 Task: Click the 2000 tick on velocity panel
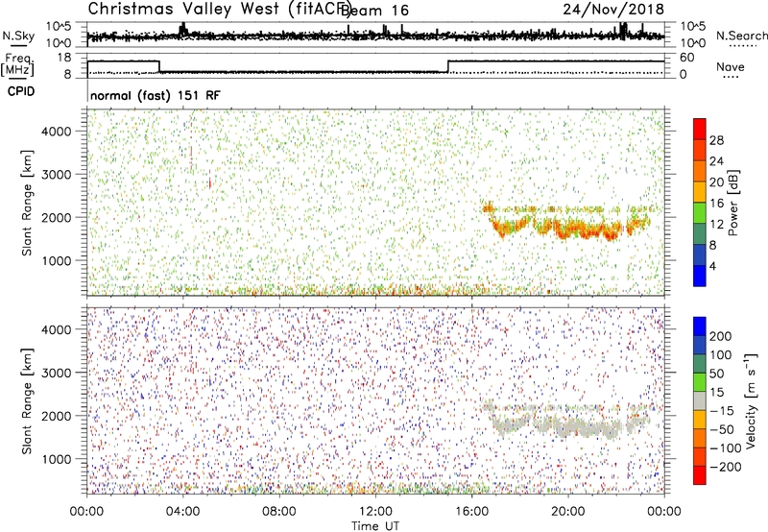[57, 416]
